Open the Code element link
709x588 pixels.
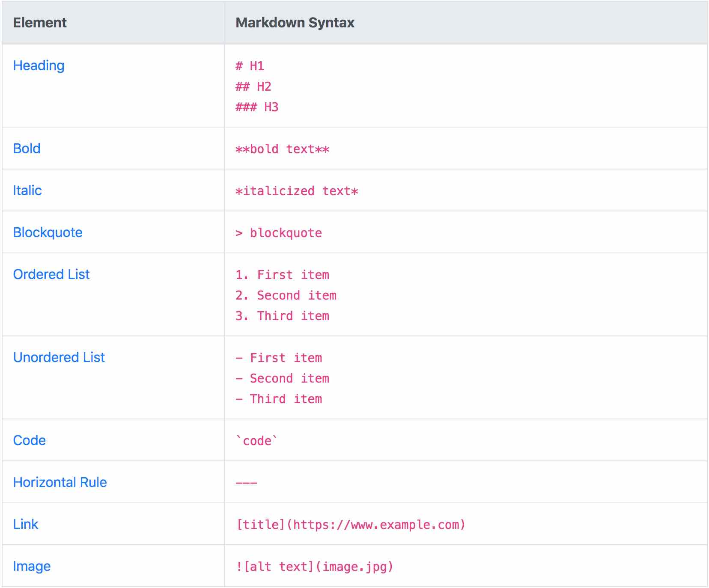[x=29, y=440]
